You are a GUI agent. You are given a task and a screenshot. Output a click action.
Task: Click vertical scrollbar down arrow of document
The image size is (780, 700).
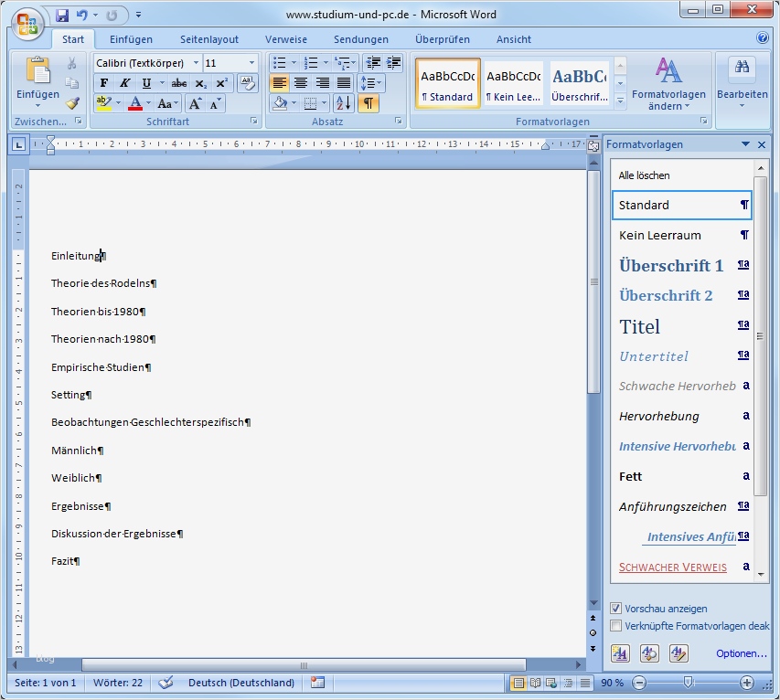593,603
